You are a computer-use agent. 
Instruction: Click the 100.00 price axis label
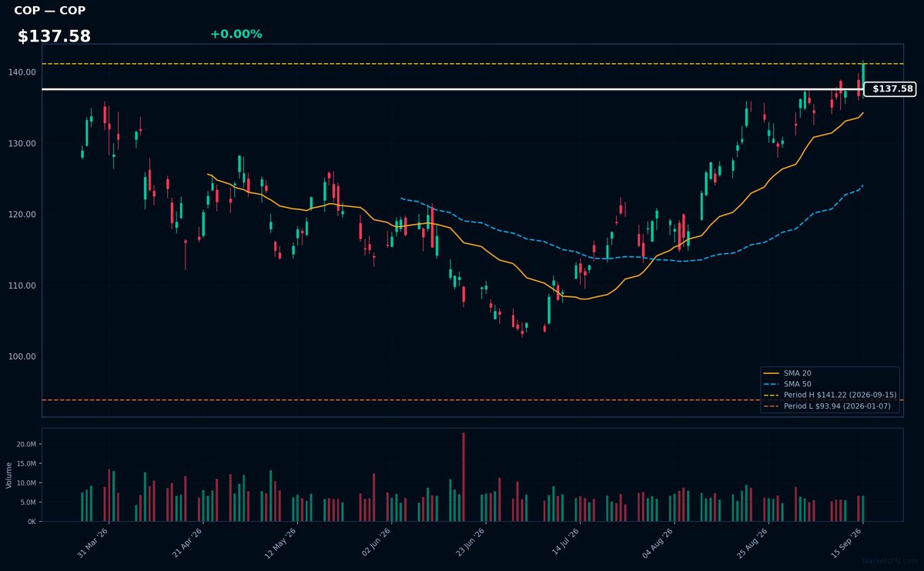point(22,357)
